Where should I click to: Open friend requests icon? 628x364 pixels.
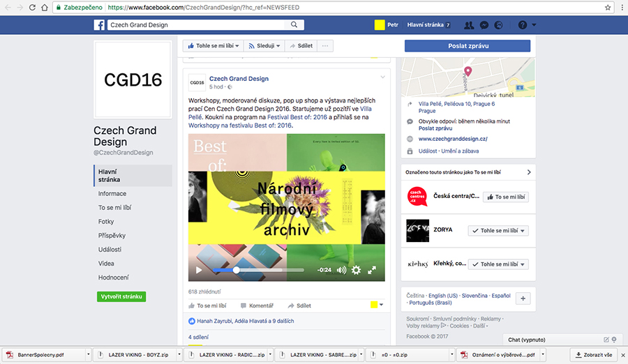[469, 25]
